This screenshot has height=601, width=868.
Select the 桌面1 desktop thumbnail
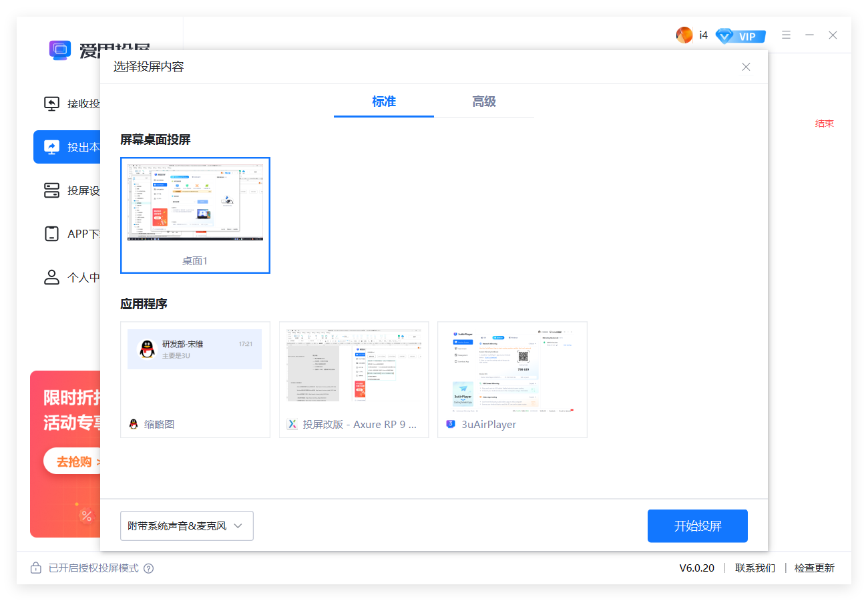click(x=195, y=214)
